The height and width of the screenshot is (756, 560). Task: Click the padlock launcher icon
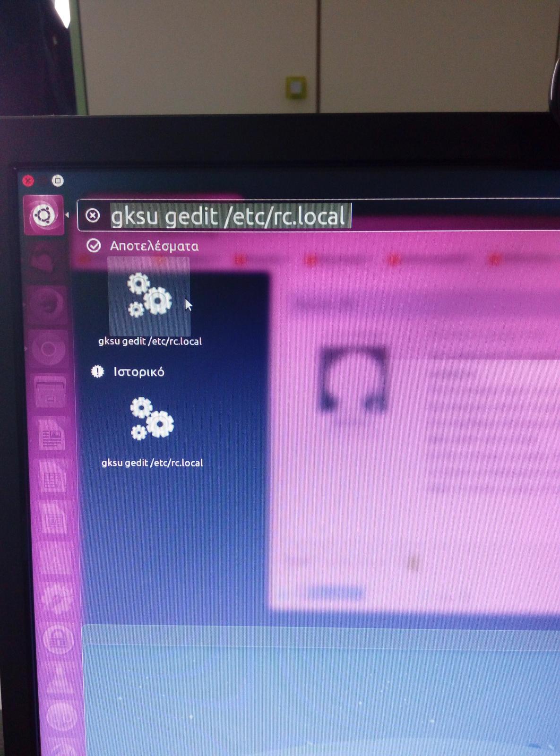(59, 640)
